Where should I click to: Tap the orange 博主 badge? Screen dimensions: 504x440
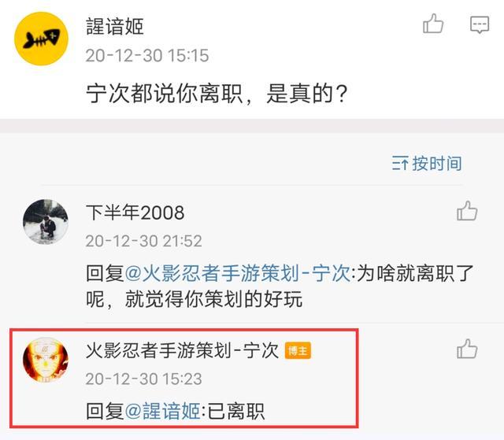[x=298, y=350]
